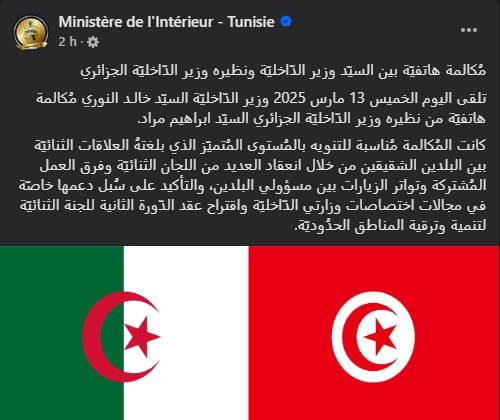Viewport: 500px width, 420px height.
Task: Open the ministry's round profile avatar
Action: [31, 33]
